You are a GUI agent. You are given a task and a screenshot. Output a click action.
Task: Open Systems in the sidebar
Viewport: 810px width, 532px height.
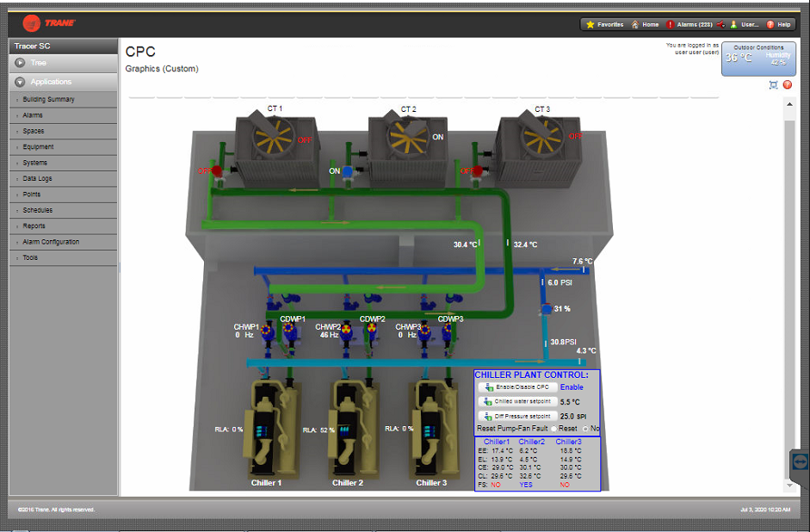coord(63,163)
